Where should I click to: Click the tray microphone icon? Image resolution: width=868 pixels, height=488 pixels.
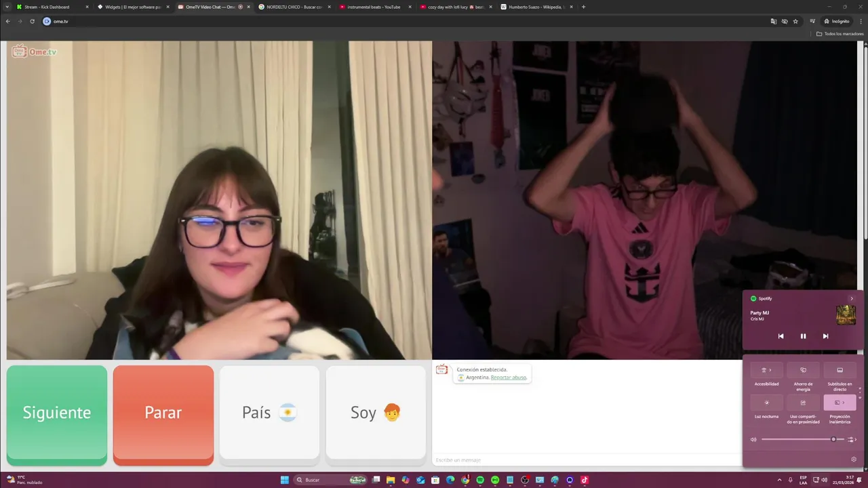tap(790, 480)
